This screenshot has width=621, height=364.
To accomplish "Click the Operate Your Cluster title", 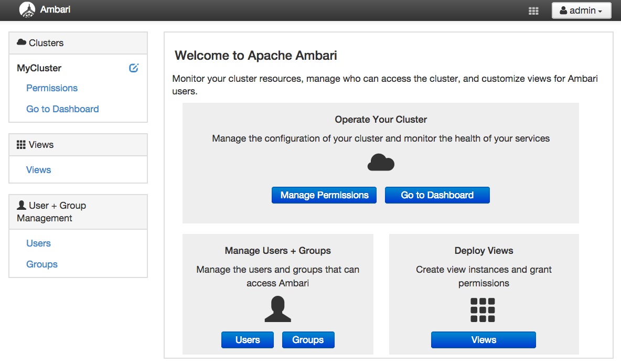I will (x=381, y=120).
